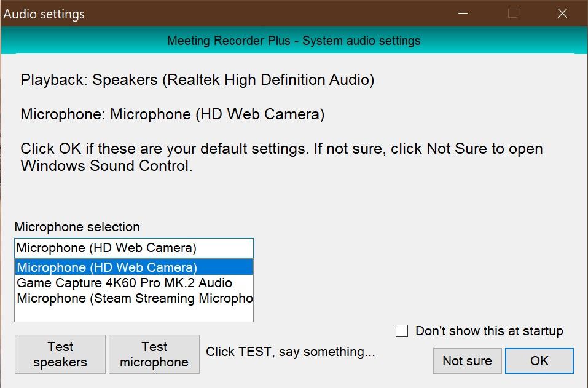588x388 pixels.
Task: Click the maximize window icon
Action: pos(512,13)
